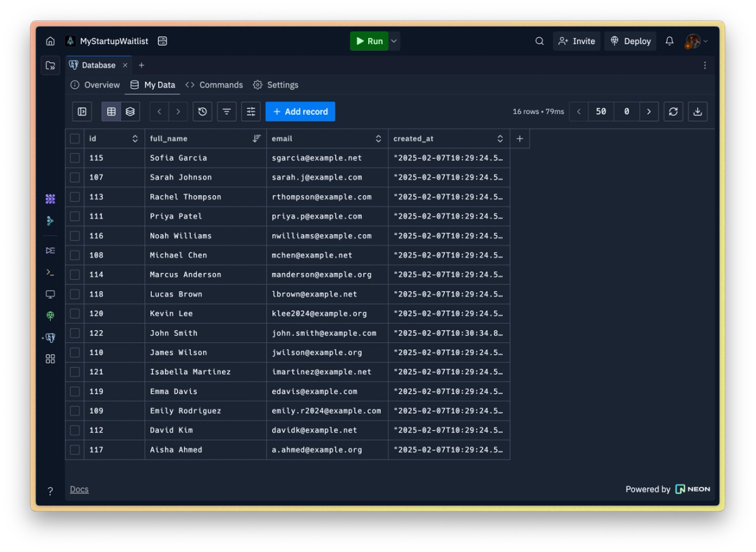
Task: Select the schema layers view icon
Action: pyautogui.click(x=129, y=111)
